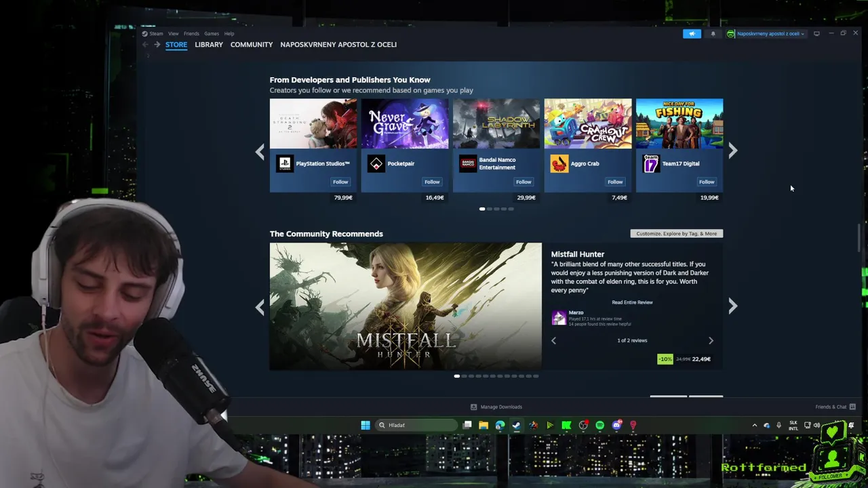
Task: Follow Team17 Digital
Action: click(x=707, y=182)
